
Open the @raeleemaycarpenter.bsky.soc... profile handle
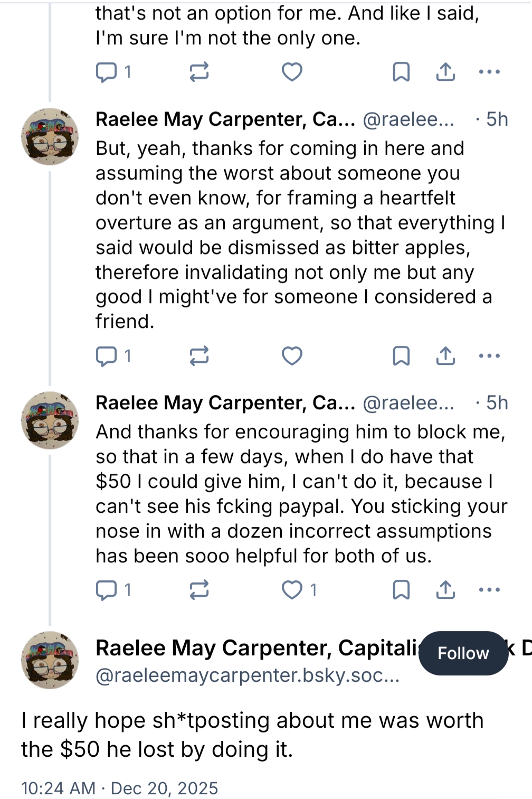[x=247, y=675]
